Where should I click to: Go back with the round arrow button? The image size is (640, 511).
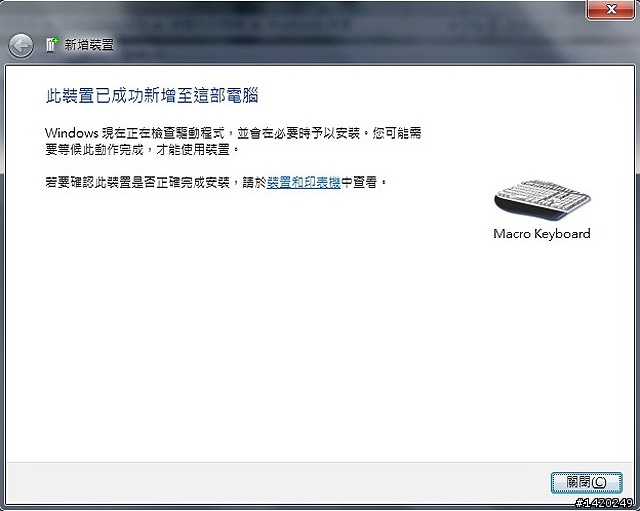point(20,45)
